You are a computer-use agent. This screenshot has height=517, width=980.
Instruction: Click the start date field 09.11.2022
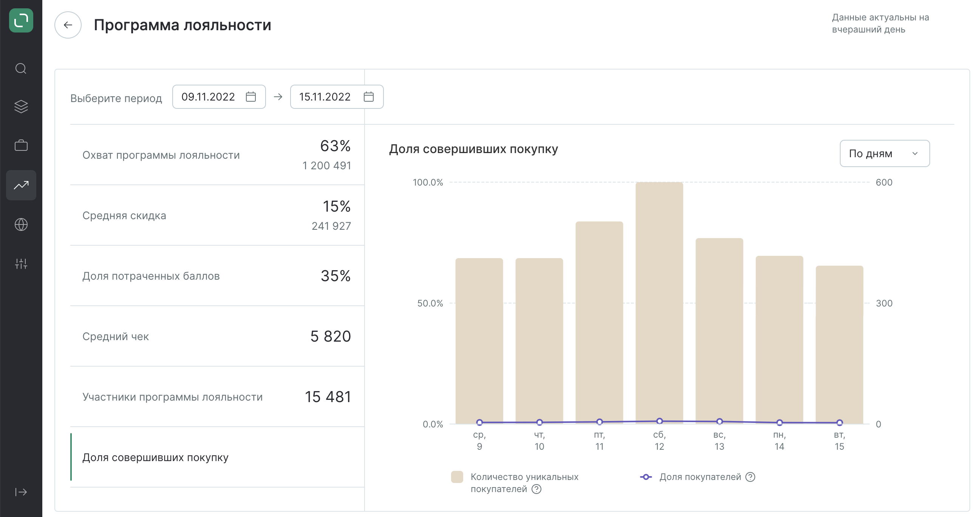219,97
